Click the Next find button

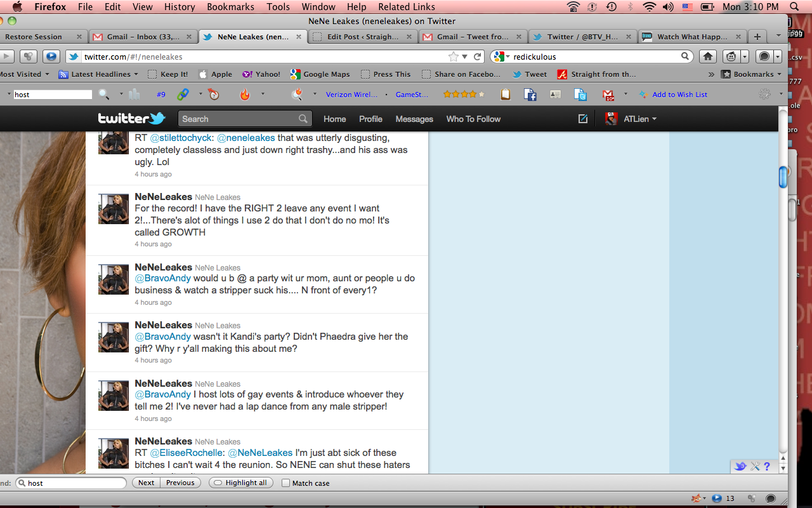click(x=146, y=483)
